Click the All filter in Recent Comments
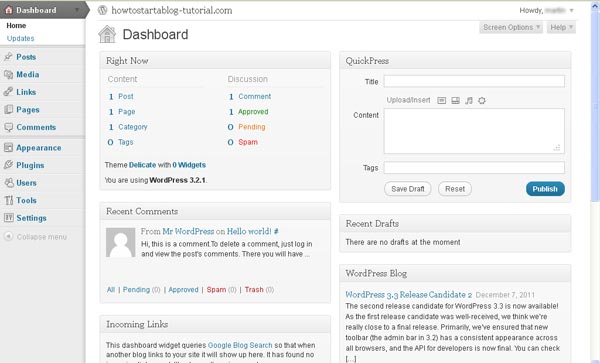 (x=111, y=290)
